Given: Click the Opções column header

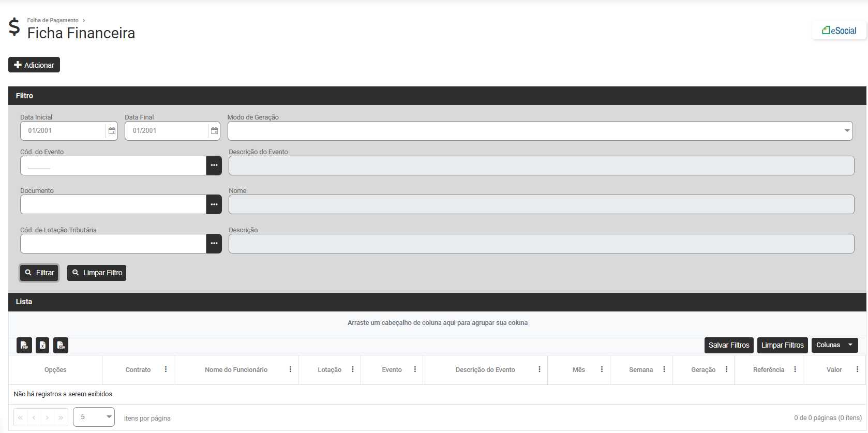Looking at the screenshot, I should pyautogui.click(x=55, y=370).
